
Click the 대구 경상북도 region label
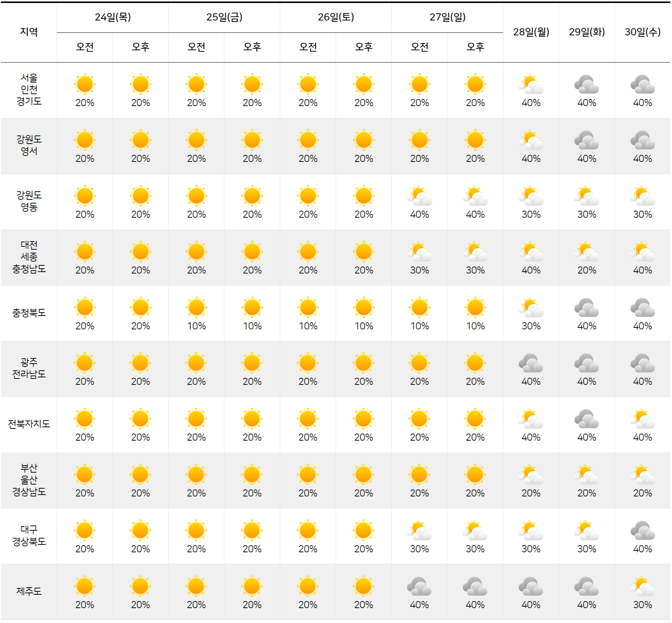pos(29,536)
